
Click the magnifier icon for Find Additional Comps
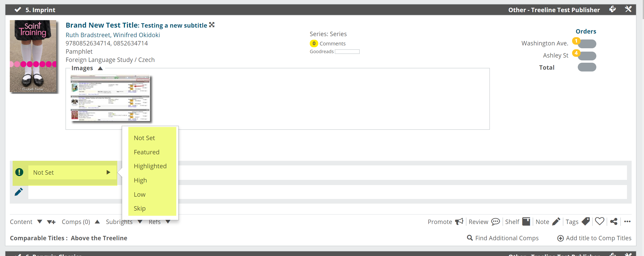pyautogui.click(x=470, y=238)
